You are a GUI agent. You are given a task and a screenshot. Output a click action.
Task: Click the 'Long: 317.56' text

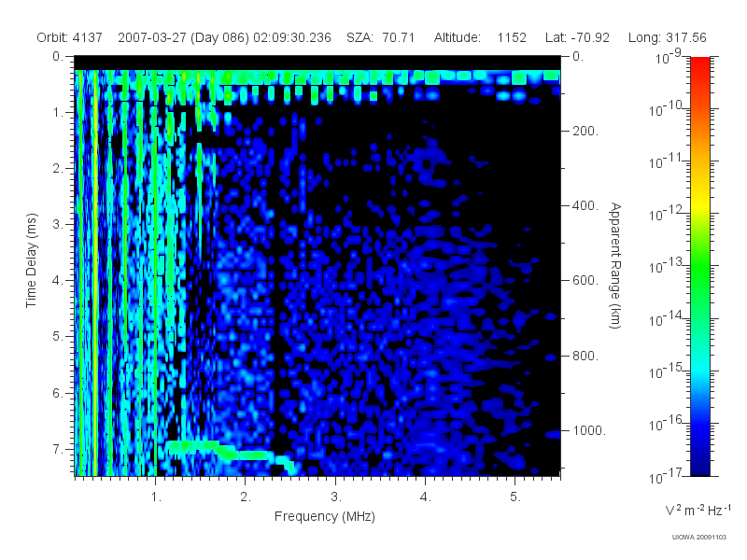click(x=668, y=37)
